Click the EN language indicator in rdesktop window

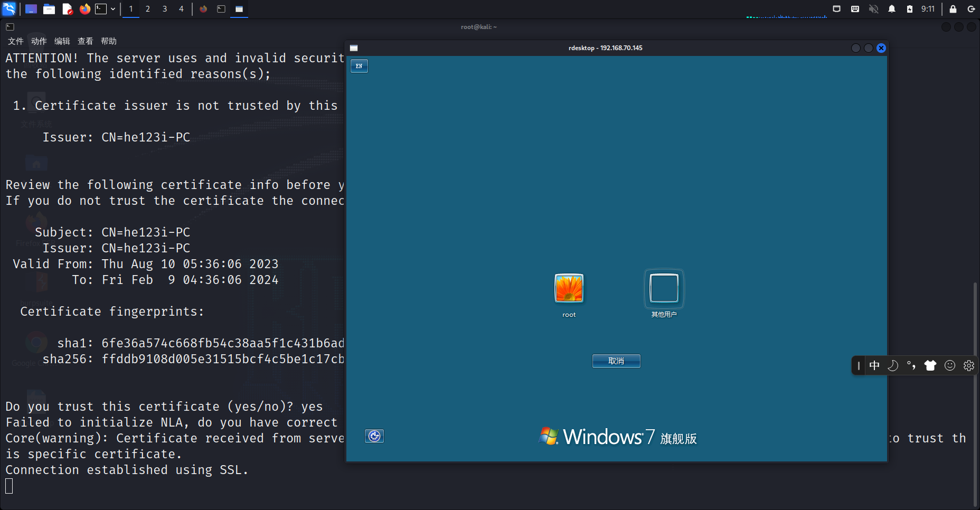pyautogui.click(x=359, y=66)
